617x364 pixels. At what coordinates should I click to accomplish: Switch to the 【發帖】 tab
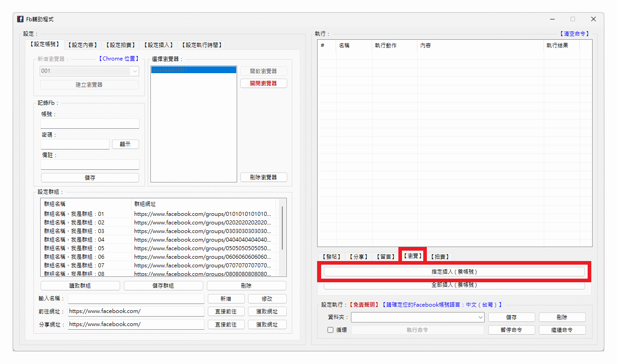(x=331, y=257)
